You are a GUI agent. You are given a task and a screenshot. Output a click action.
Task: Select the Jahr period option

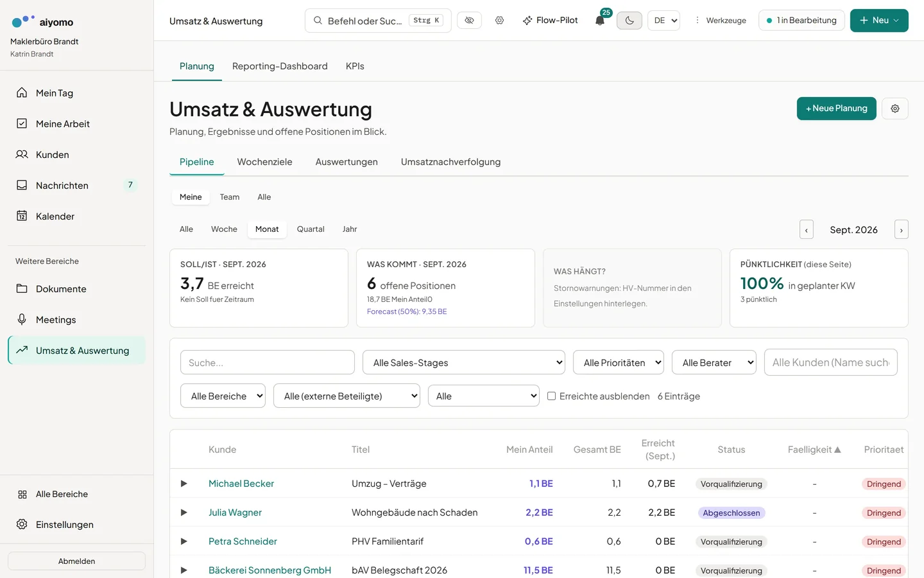tap(350, 229)
